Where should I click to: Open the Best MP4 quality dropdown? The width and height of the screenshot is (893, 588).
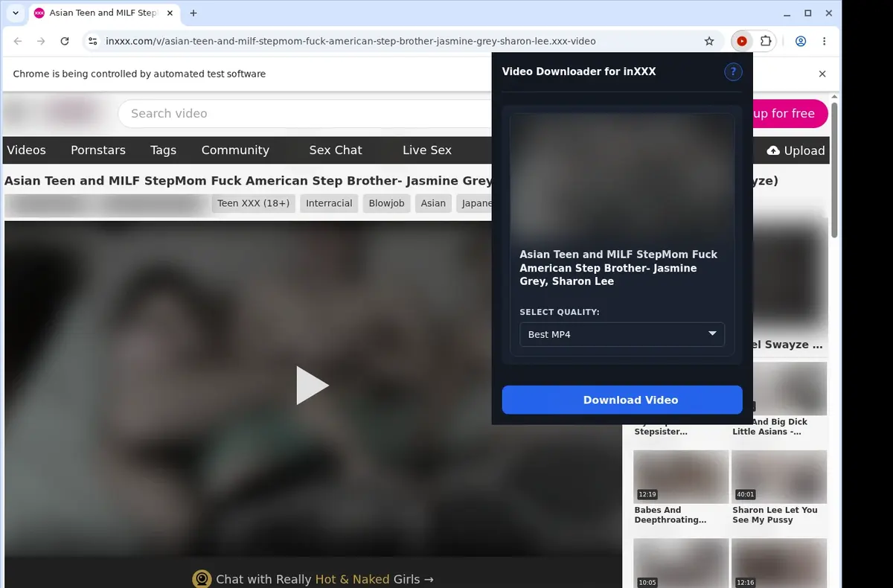622,334
